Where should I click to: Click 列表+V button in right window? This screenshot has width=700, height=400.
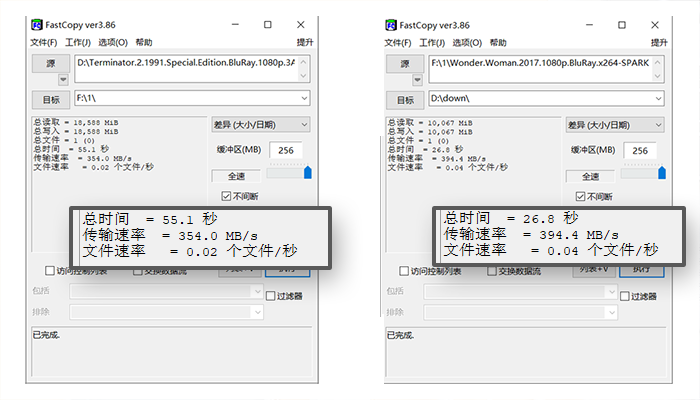tap(594, 271)
